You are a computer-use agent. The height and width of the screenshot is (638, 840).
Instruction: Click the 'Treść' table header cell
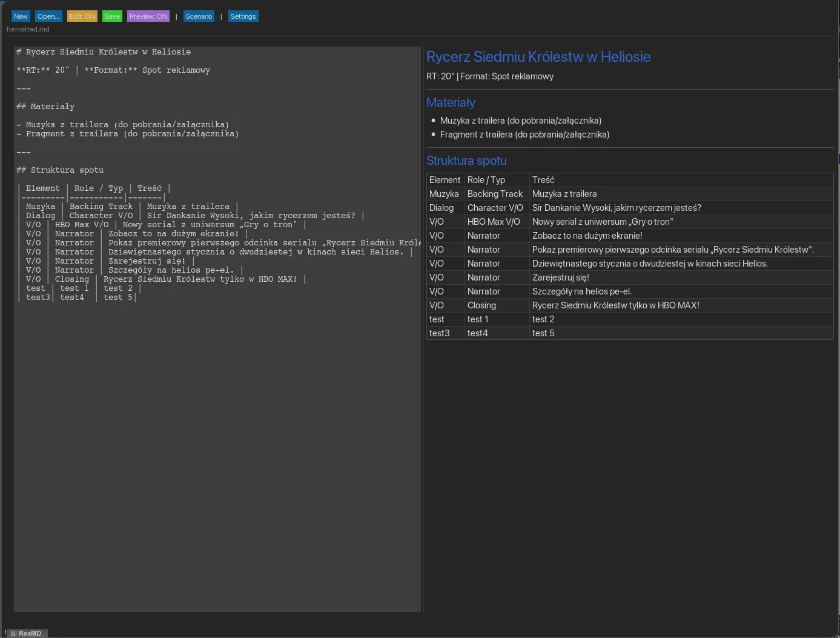(681, 180)
